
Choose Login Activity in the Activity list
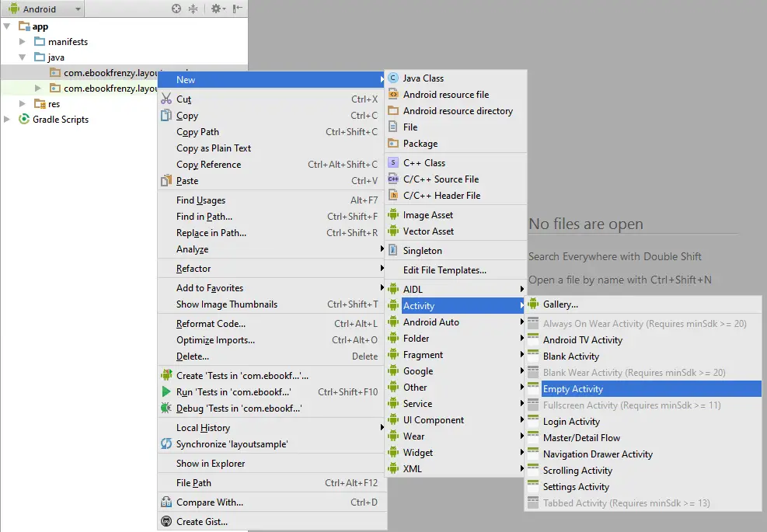pos(571,422)
